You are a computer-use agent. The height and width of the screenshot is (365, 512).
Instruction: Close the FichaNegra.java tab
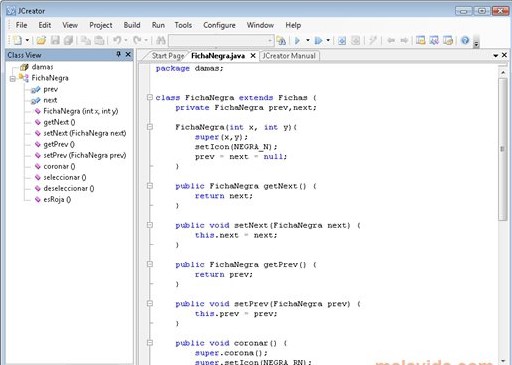click(253, 56)
